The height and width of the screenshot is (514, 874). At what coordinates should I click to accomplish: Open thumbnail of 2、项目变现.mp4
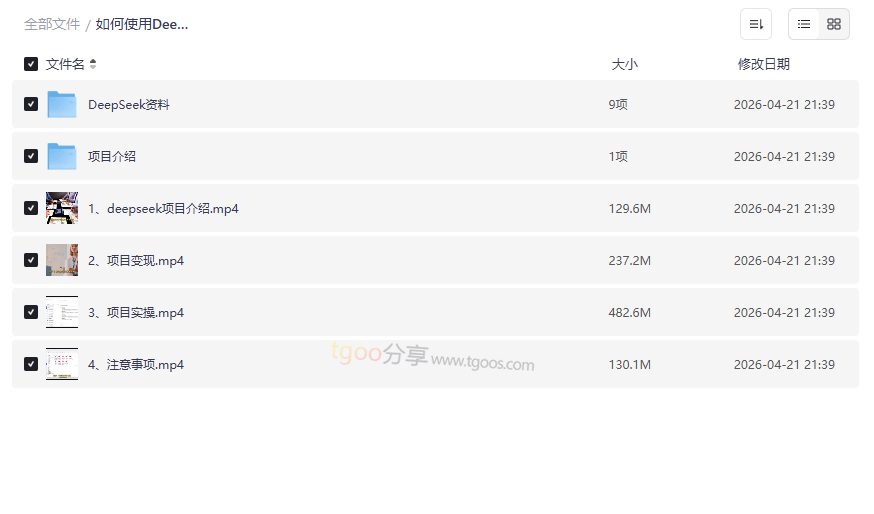pos(62,260)
